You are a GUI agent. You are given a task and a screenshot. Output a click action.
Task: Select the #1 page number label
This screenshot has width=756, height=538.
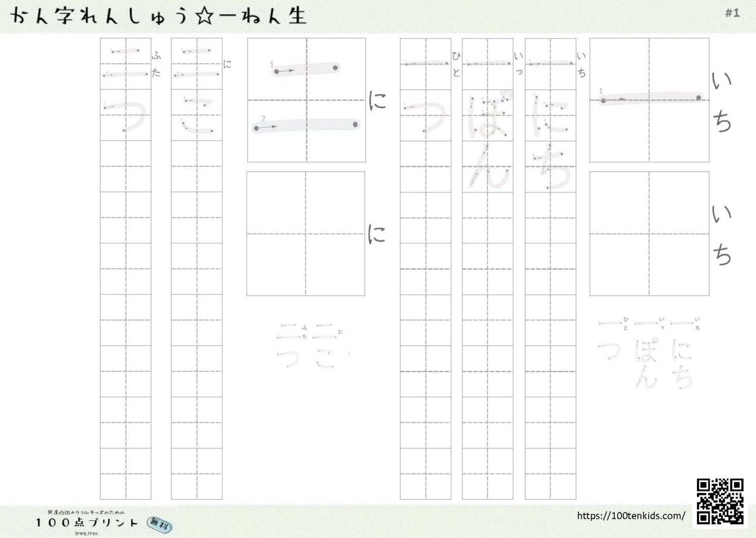click(x=732, y=13)
